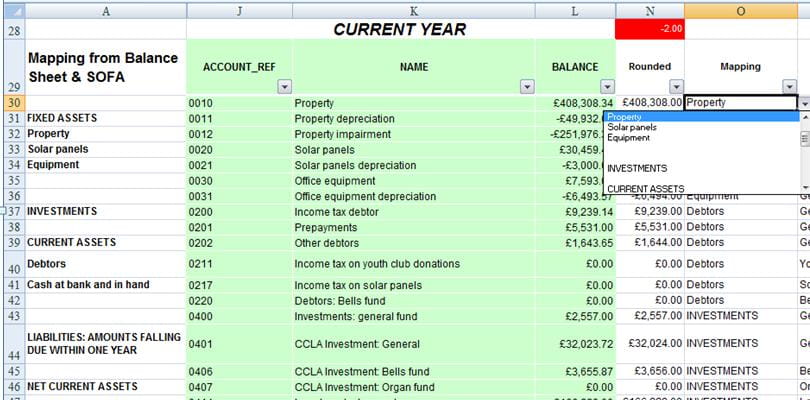810x400 pixels.
Task: Click the dropdown list scroll-down arrow
Action: coord(805,188)
